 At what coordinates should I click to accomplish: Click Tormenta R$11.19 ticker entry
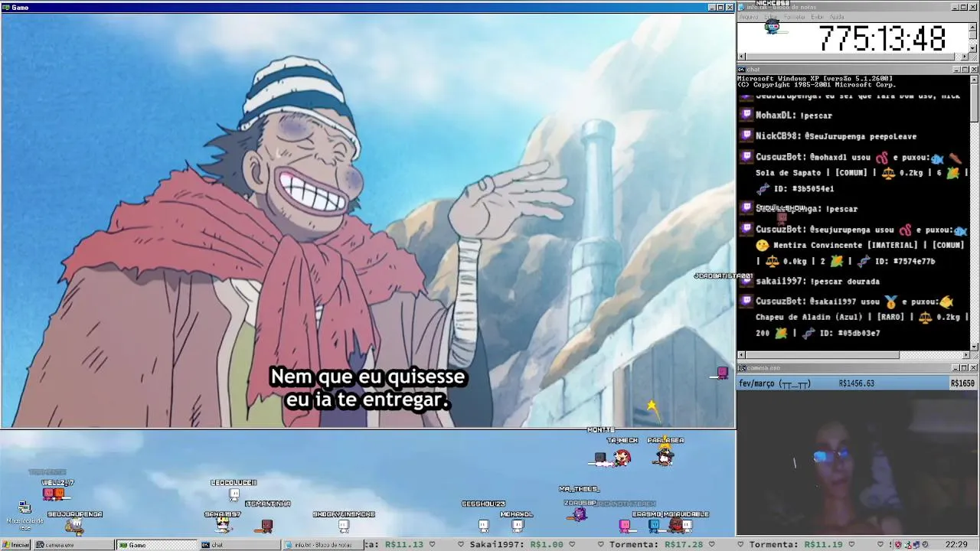click(796, 545)
